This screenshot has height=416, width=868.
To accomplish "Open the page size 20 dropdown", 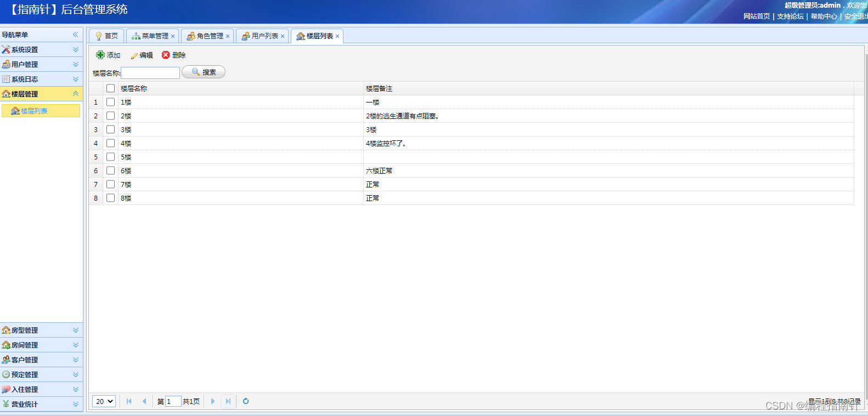I will (x=104, y=401).
